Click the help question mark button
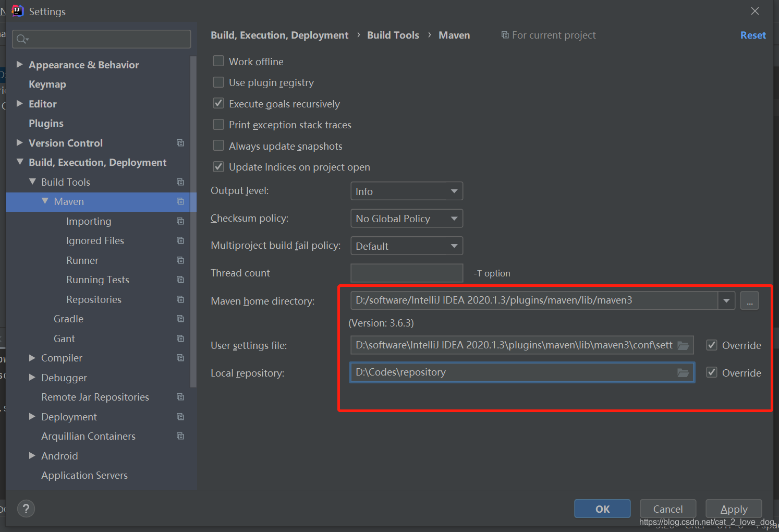779x532 pixels. coord(26,509)
